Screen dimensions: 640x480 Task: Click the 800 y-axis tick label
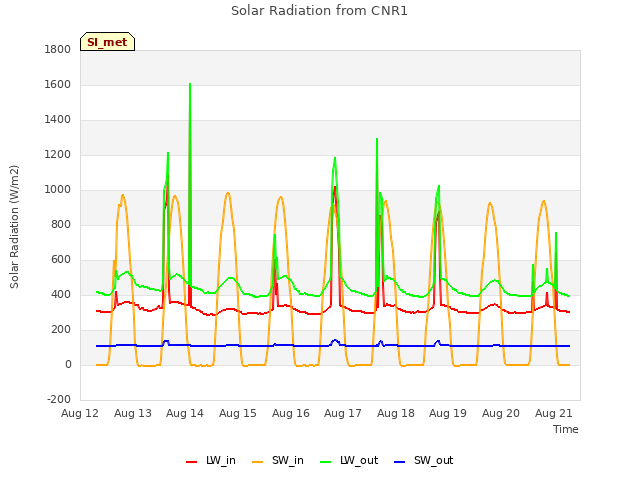[x=61, y=224]
